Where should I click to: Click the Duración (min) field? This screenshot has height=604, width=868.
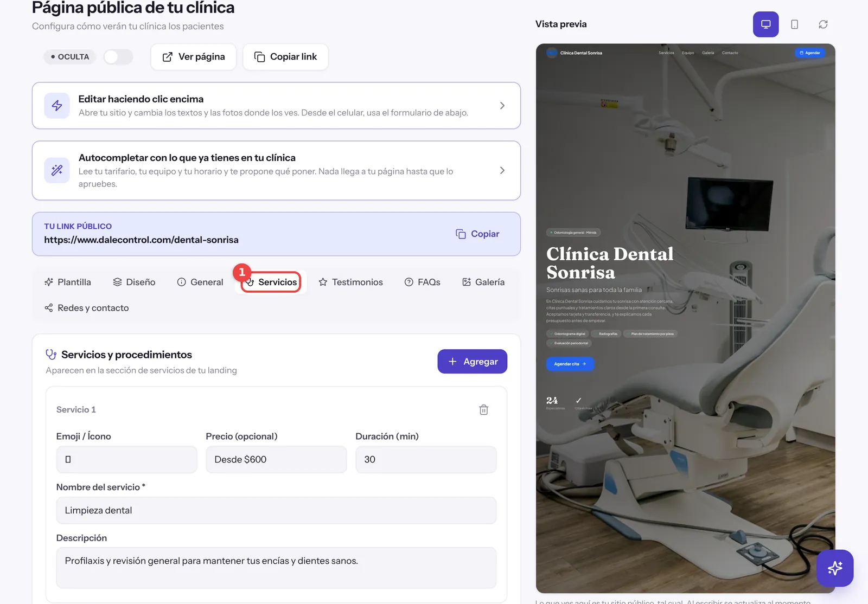(426, 460)
